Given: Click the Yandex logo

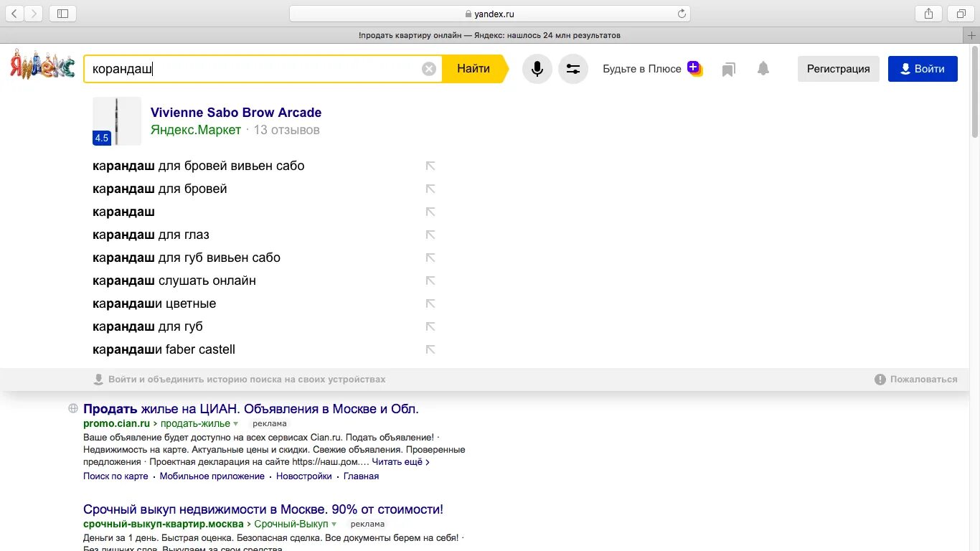Looking at the screenshot, I should 42,65.
